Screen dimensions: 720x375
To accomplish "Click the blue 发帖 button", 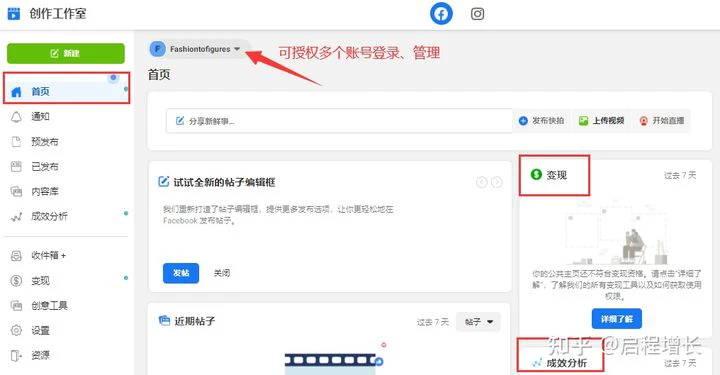I will click(181, 273).
